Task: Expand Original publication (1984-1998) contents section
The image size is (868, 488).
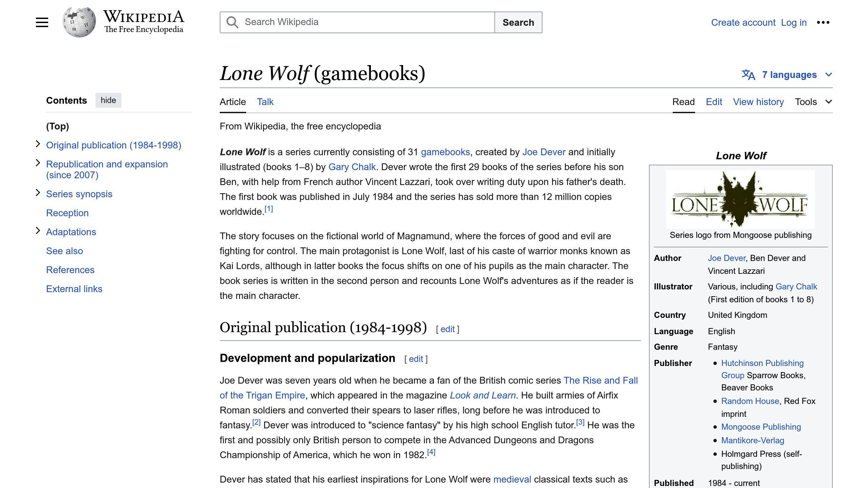Action: coord(38,144)
